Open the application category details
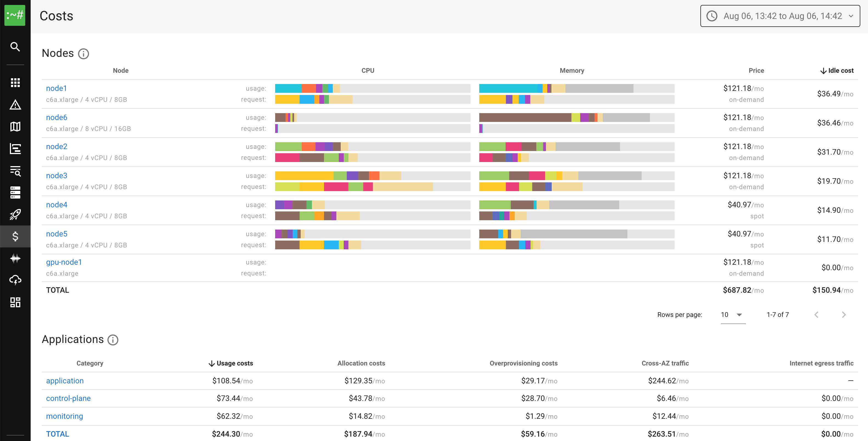 pos(65,381)
